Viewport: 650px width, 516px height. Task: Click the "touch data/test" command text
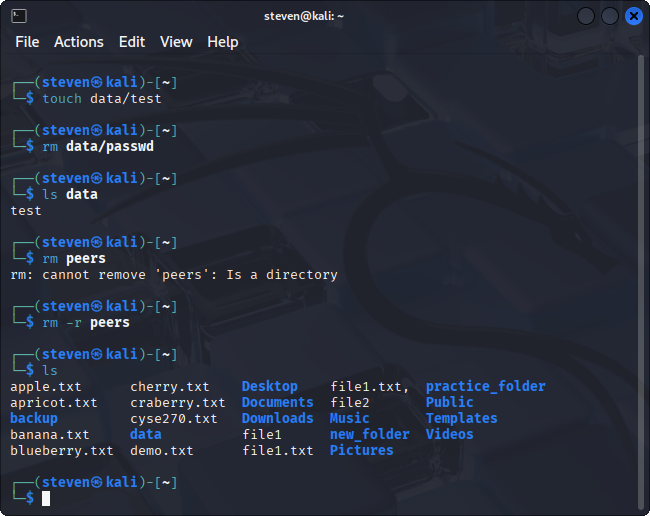point(101,98)
